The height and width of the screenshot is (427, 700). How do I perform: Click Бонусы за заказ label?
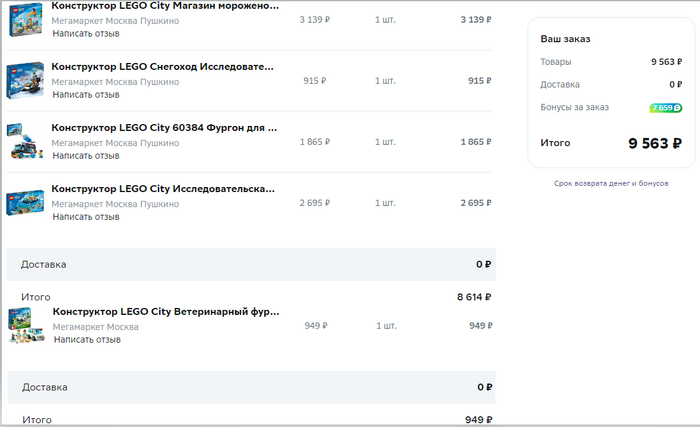click(575, 107)
